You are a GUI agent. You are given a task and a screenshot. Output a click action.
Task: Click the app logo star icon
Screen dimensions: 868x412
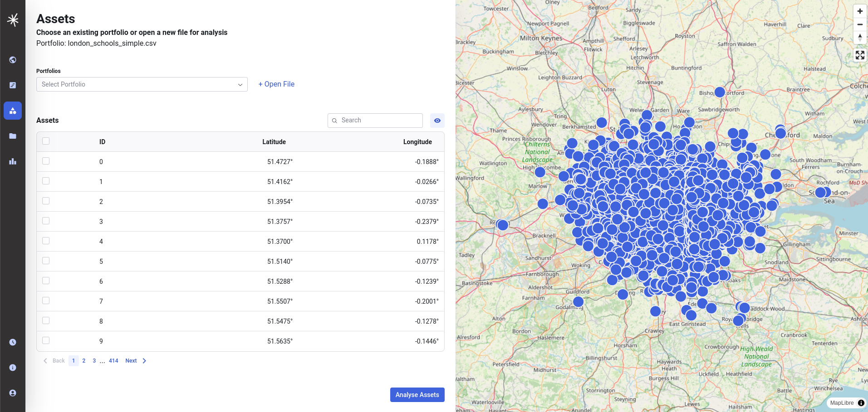[x=13, y=19]
